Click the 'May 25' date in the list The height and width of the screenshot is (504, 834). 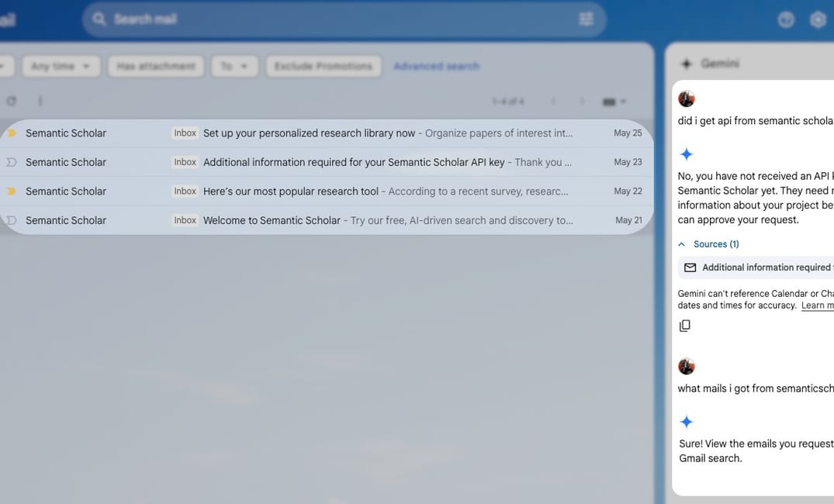(x=628, y=133)
